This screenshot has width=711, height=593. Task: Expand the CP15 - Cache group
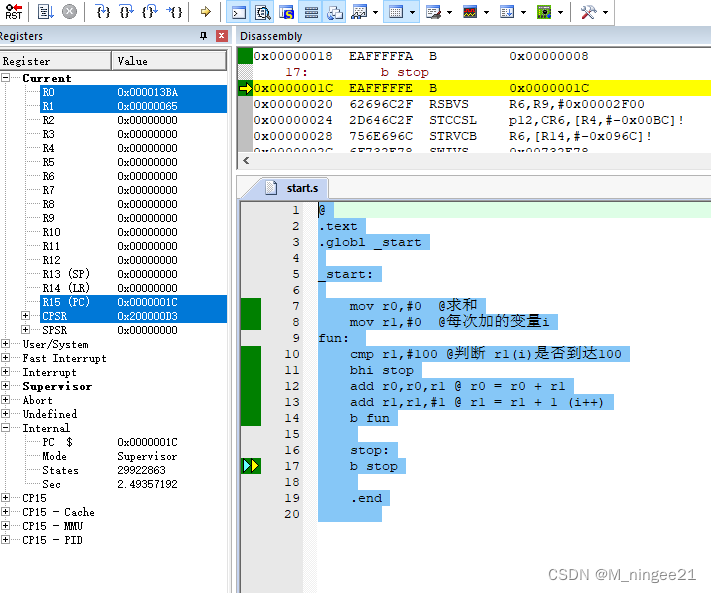click(5, 512)
